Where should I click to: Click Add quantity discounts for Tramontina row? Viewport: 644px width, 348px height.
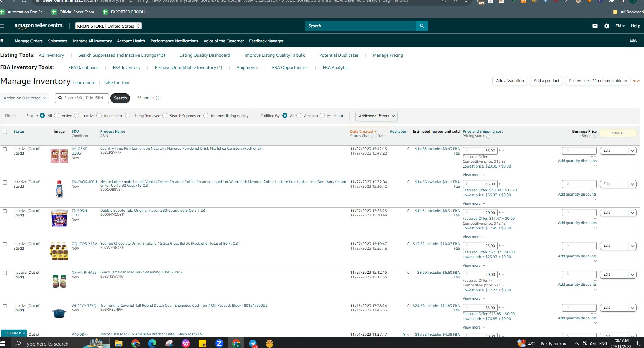[x=577, y=318]
